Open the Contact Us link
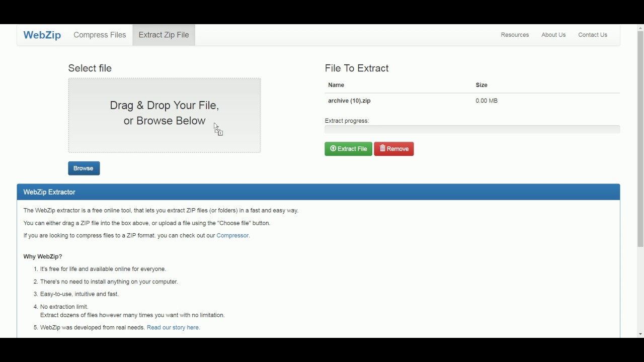644x362 pixels. 593,35
